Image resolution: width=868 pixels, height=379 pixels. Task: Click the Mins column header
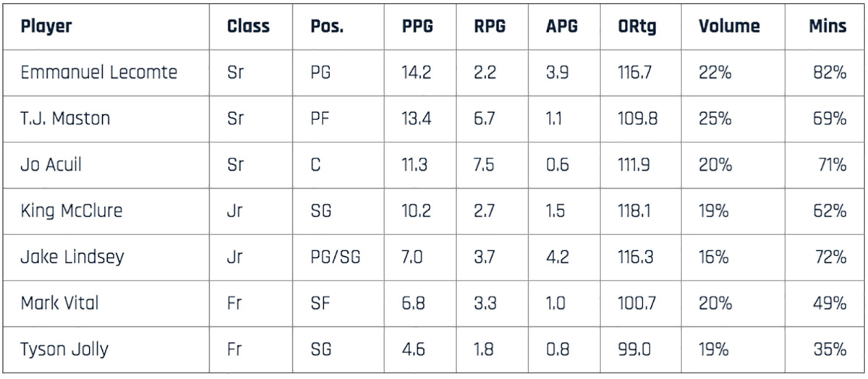tap(827, 27)
